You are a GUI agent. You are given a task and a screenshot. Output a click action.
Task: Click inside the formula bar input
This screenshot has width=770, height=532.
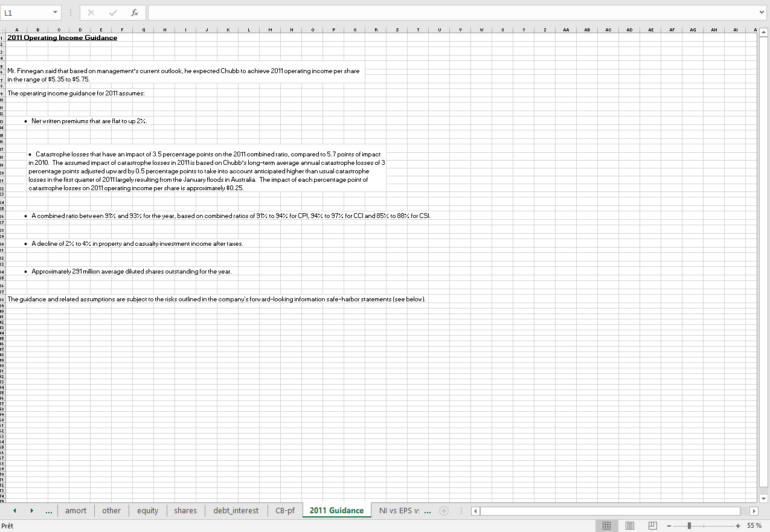pyautogui.click(x=452, y=13)
